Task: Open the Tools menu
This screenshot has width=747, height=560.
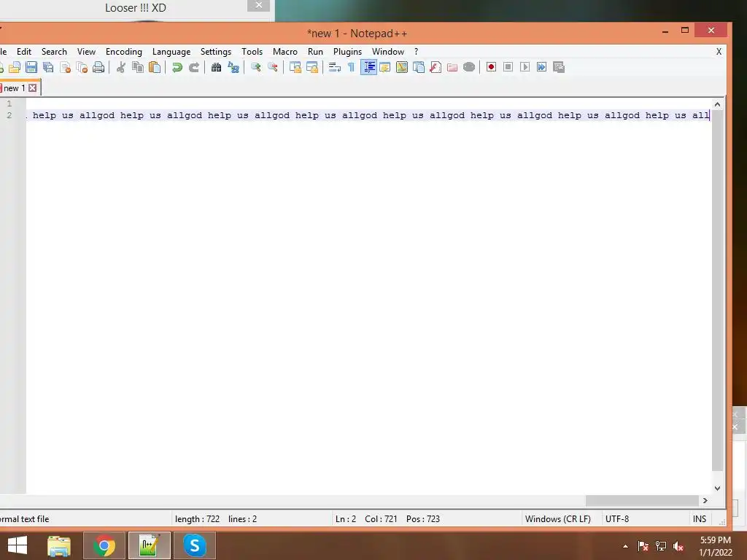Action: (252, 52)
